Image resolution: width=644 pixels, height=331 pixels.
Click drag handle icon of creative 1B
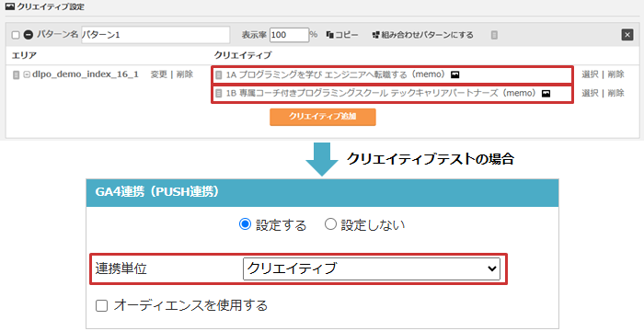[219, 94]
